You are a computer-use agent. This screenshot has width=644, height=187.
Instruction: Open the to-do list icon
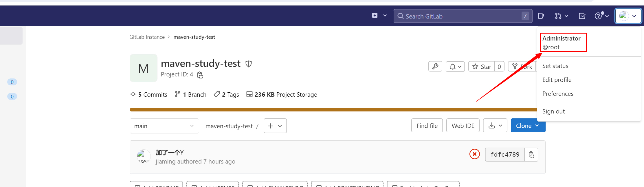(x=582, y=16)
